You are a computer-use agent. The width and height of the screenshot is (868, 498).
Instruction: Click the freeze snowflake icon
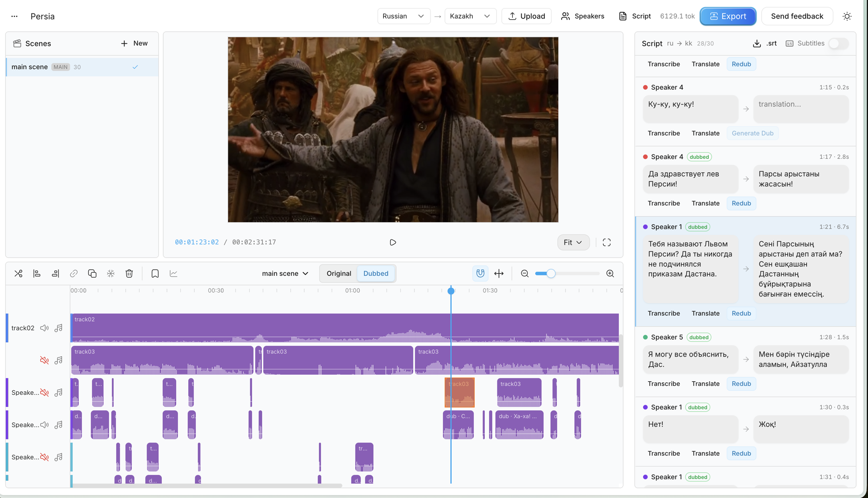pos(111,273)
